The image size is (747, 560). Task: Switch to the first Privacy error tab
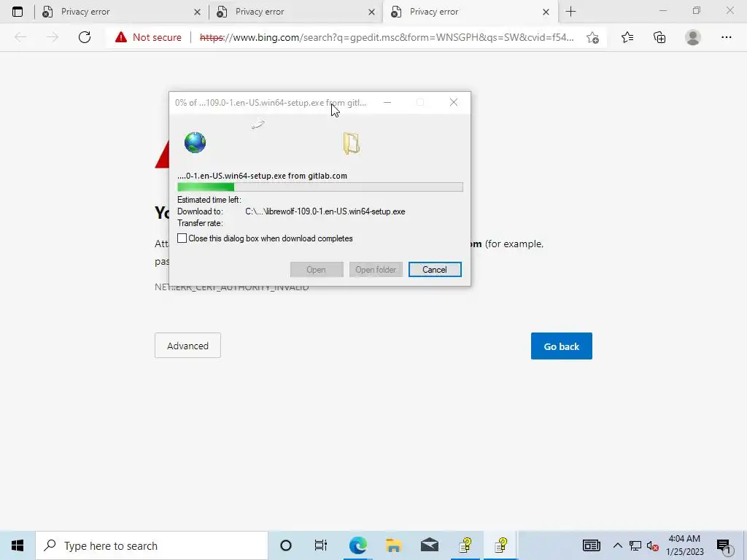(x=122, y=12)
